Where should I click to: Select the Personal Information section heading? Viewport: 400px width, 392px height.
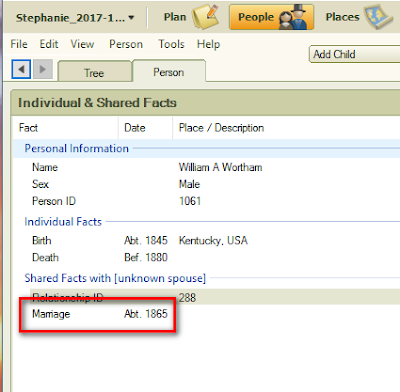pos(76,148)
